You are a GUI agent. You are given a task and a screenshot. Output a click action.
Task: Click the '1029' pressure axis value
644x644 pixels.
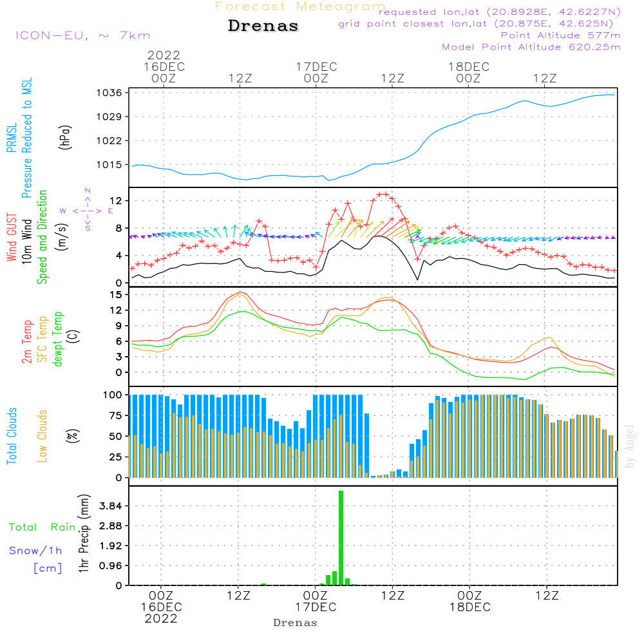(x=109, y=117)
